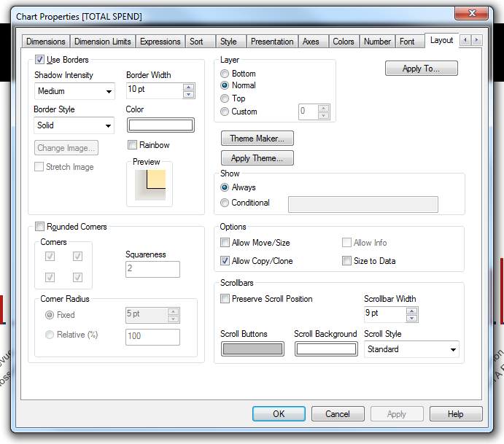
Task: Change the Scroll Buttons color swatch
Action: (x=252, y=349)
